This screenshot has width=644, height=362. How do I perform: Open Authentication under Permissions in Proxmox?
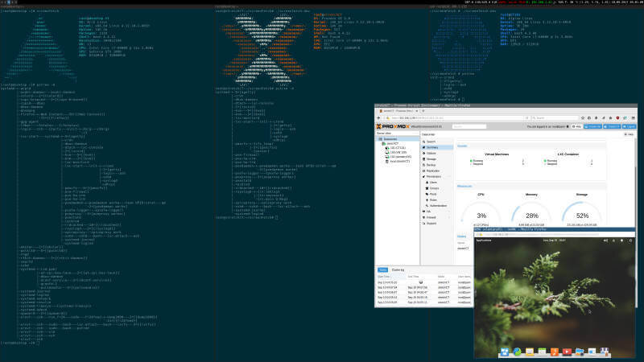(x=438, y=206)
